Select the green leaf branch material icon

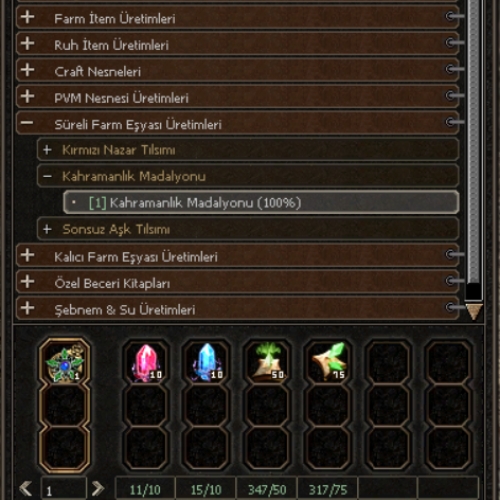pos(328,363)
